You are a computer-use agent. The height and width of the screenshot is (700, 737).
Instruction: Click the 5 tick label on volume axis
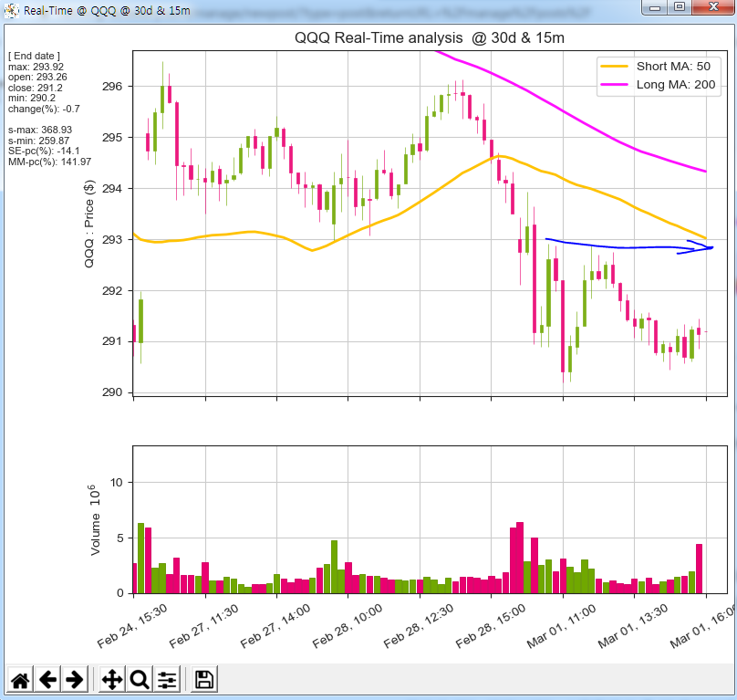coord(119,538)
